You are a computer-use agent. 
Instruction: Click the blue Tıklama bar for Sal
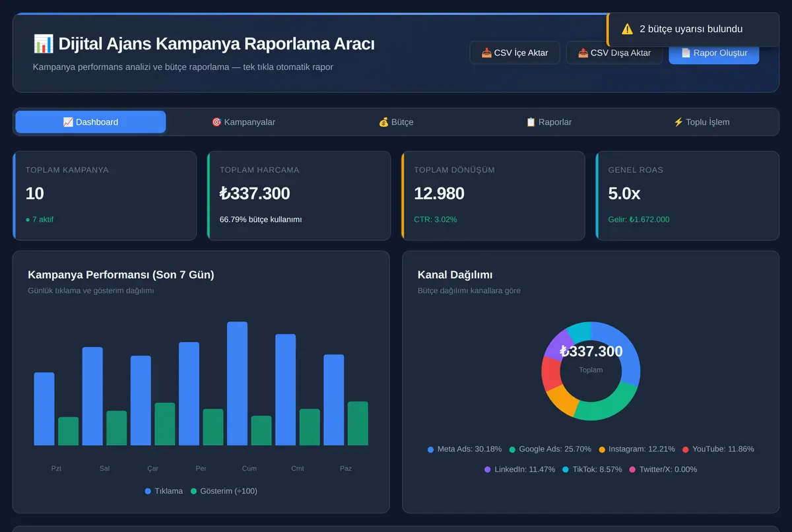click(92, 396)
